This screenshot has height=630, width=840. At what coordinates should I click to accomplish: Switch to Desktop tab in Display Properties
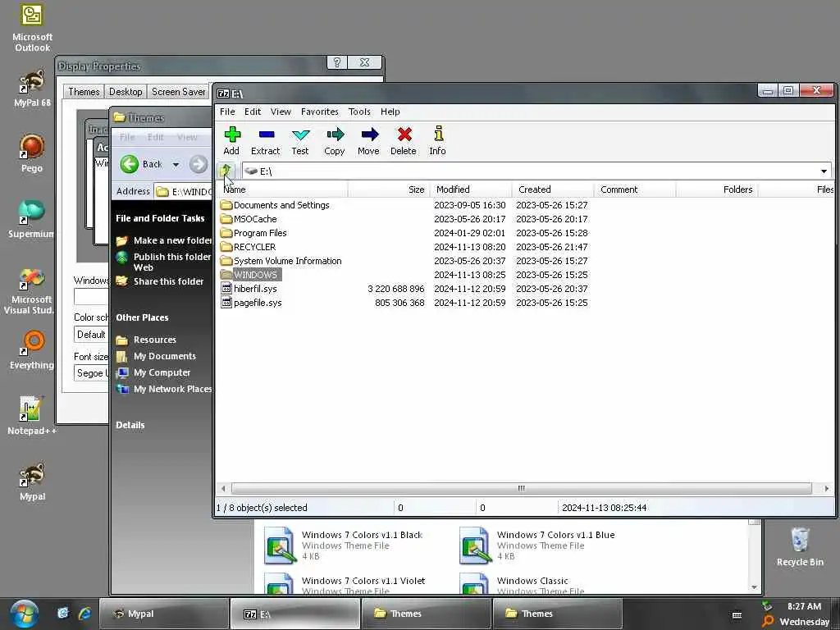point(126,92)
